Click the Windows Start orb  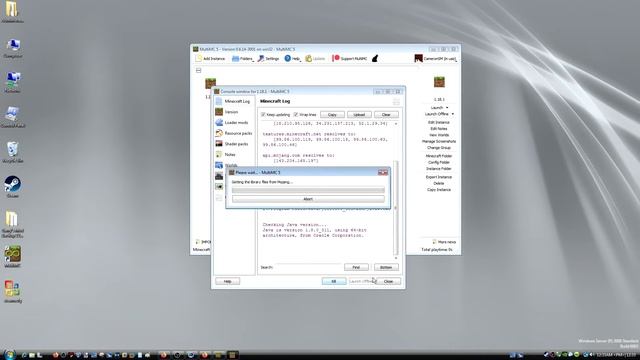[x=9, y=354]
